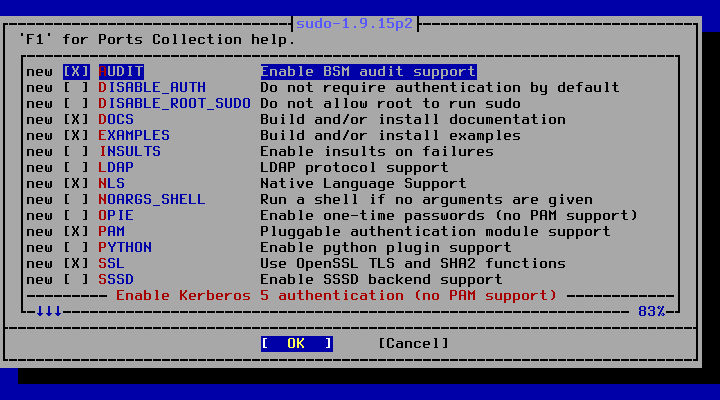720x400 pixels.
Task: Uncheck the DOCS checkbox
Action: (76, 120)
